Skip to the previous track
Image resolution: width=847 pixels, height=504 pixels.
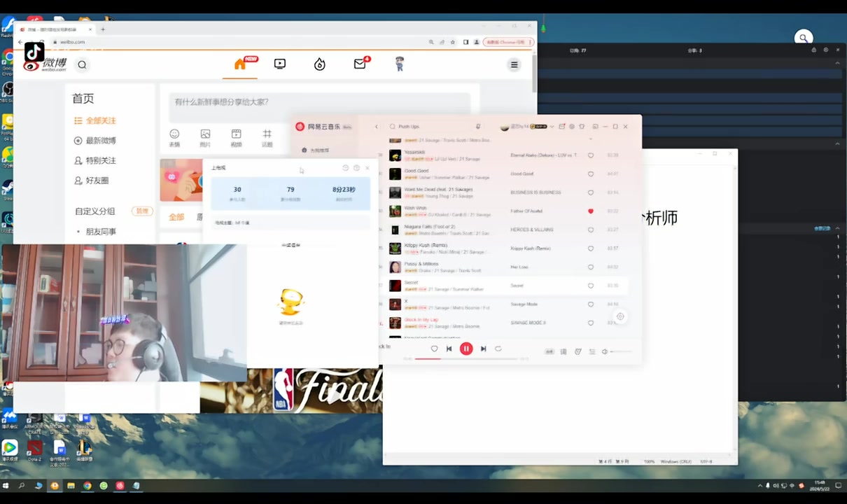point(449,349)
